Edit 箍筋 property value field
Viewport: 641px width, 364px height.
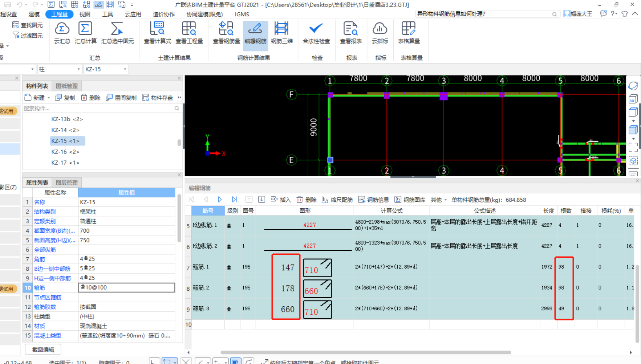pyautogui.click(x=126, y=287)
